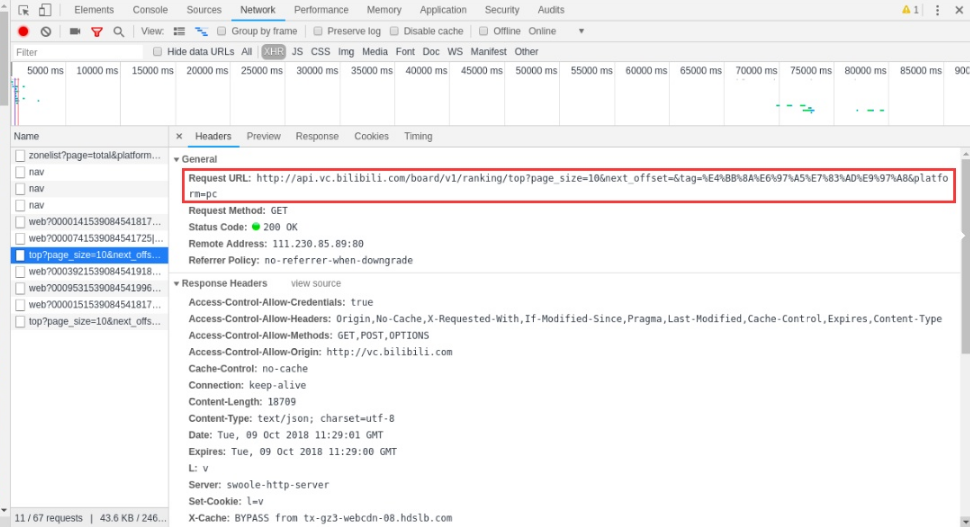
Task: Open the warnings indicator showing 1
Action: click(910, 10)
